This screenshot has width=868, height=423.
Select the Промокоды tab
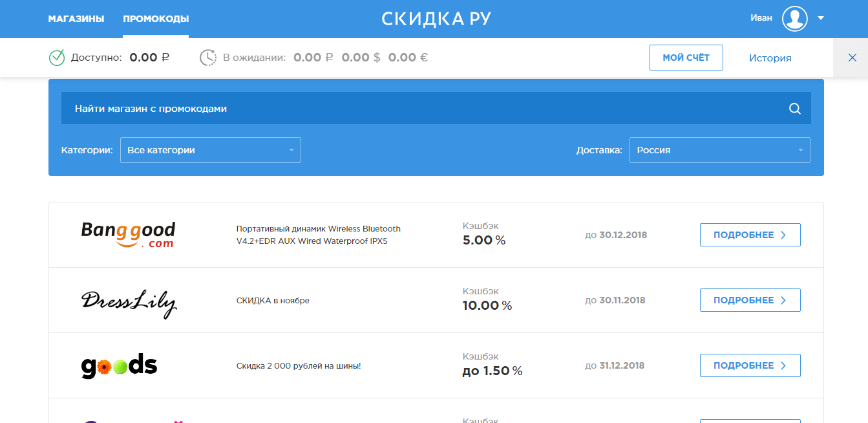(x=156, y=19)
